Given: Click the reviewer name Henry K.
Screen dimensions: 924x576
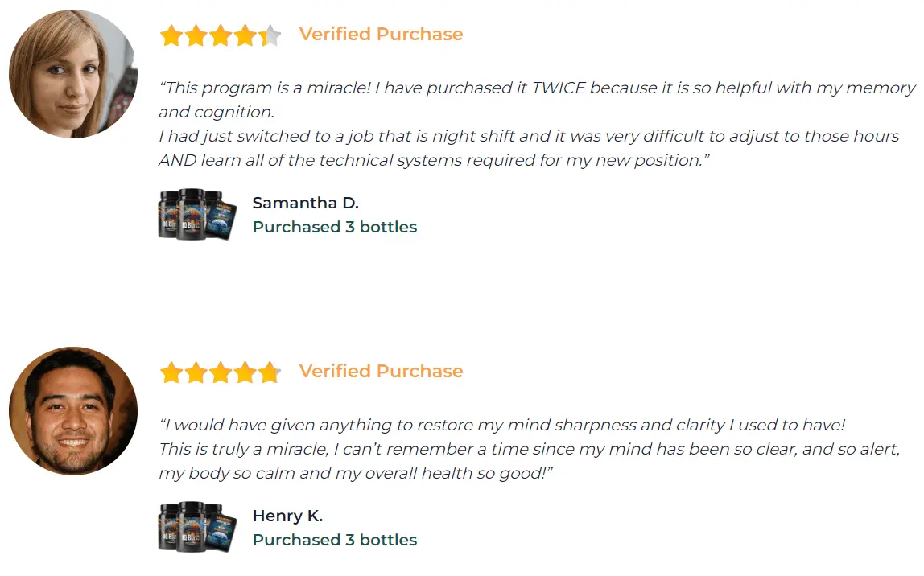Looking at the screenshot, I should coord(287,516).
